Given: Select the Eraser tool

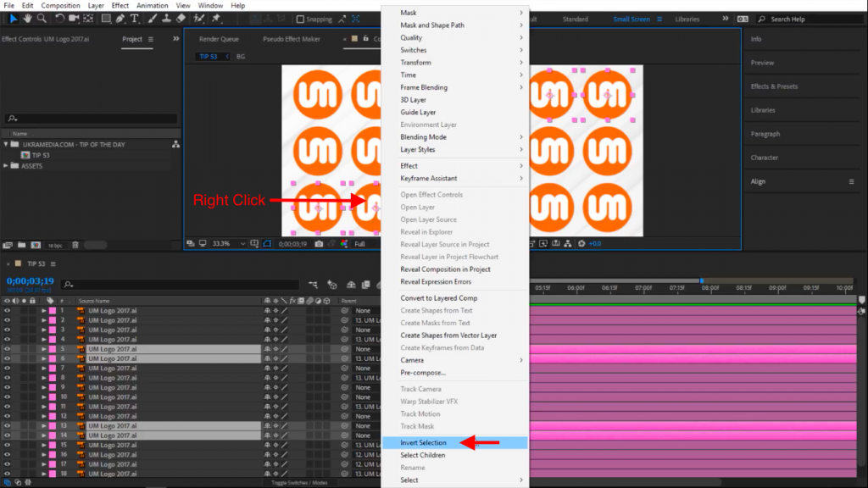Looking at the screenshot, I should [181, 19].
